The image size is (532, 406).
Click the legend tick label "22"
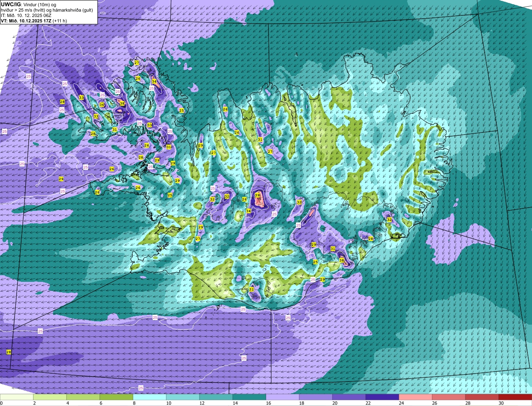click(368, 403)
